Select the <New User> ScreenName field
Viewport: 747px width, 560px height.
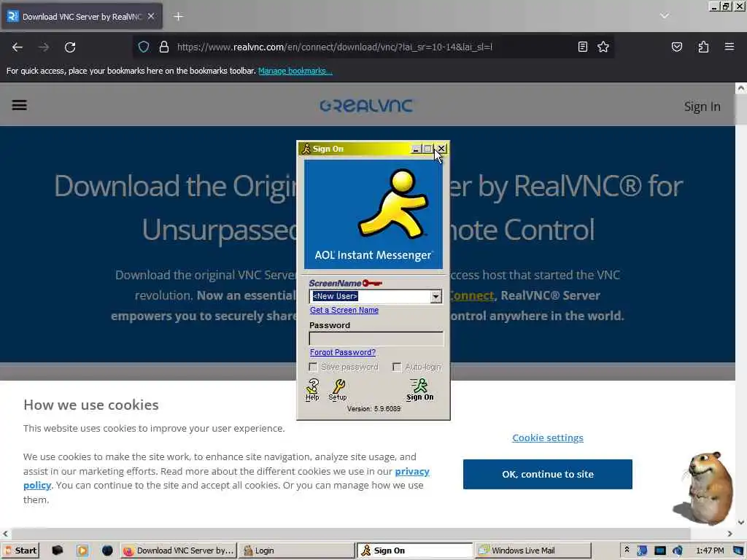point(371,296)
